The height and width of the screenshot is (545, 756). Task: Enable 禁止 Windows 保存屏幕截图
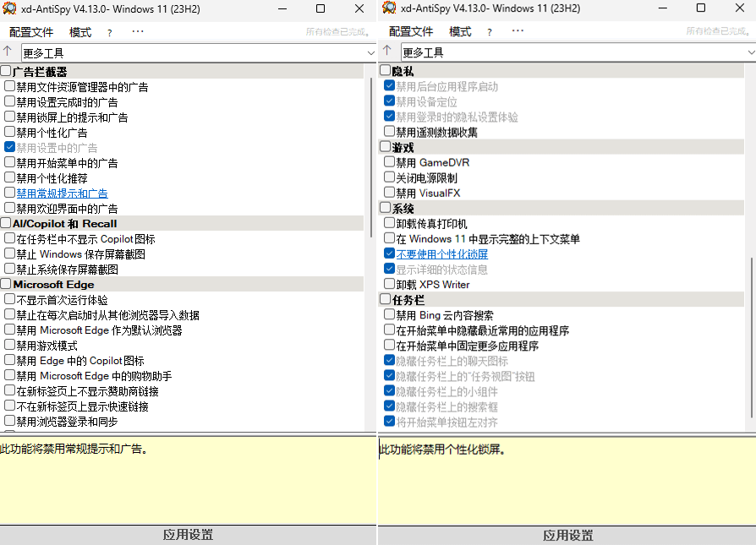click(9, 253)
